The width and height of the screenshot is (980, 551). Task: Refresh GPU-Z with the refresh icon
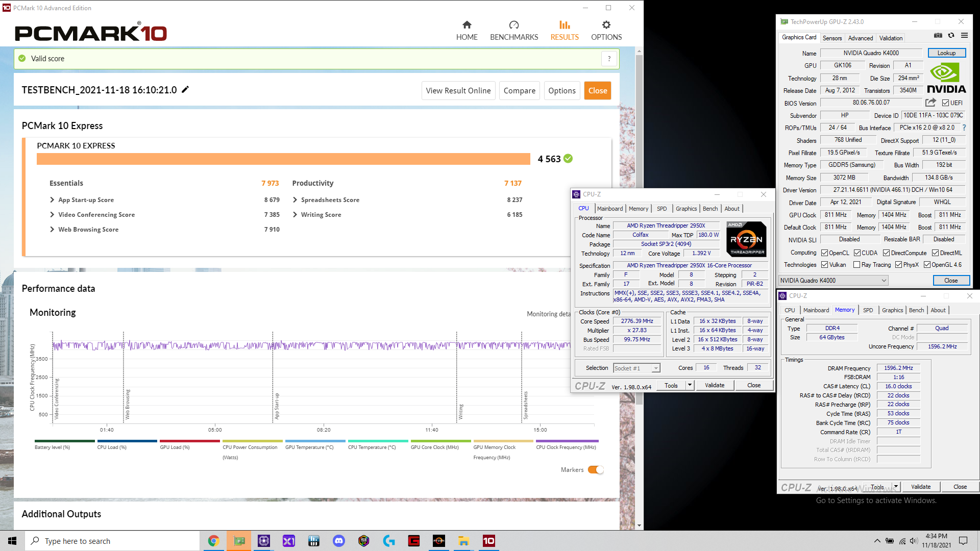(951, 35)
